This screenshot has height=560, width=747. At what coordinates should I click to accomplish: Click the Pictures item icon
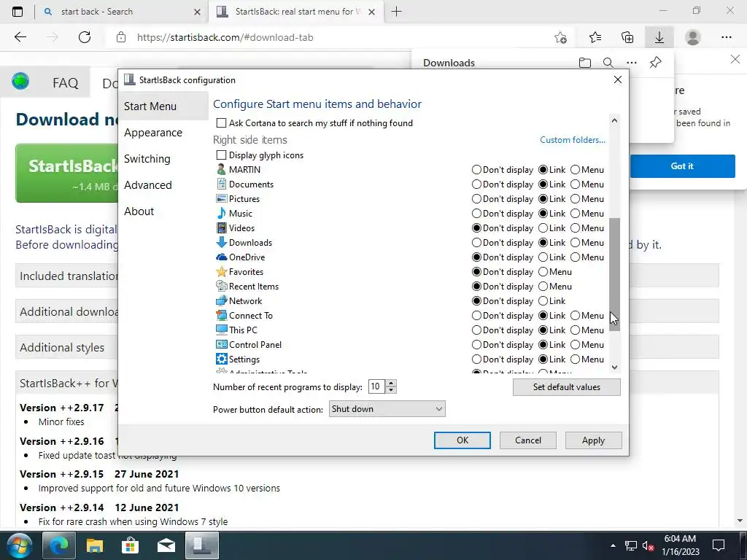pyautogui.click(x=221, y=198)
